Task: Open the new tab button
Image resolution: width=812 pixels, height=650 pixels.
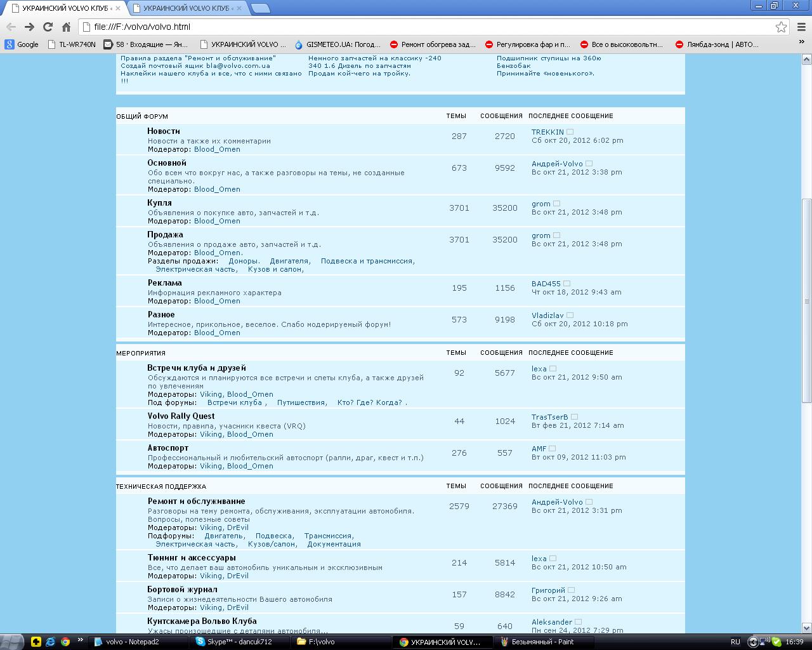Action: point(260,8)
